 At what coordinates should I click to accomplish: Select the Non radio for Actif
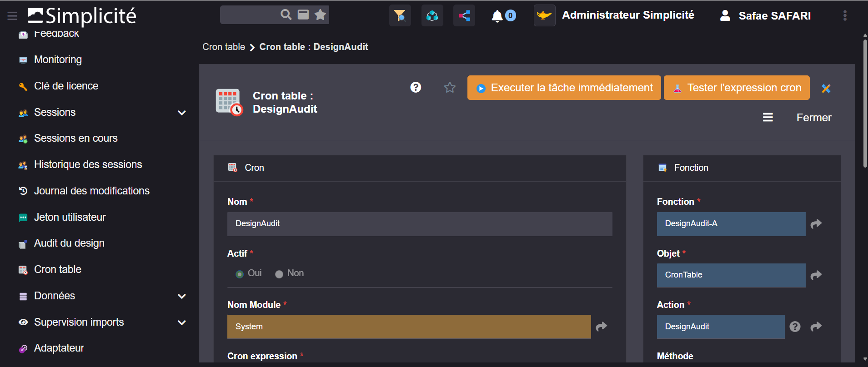pos(279,274)
